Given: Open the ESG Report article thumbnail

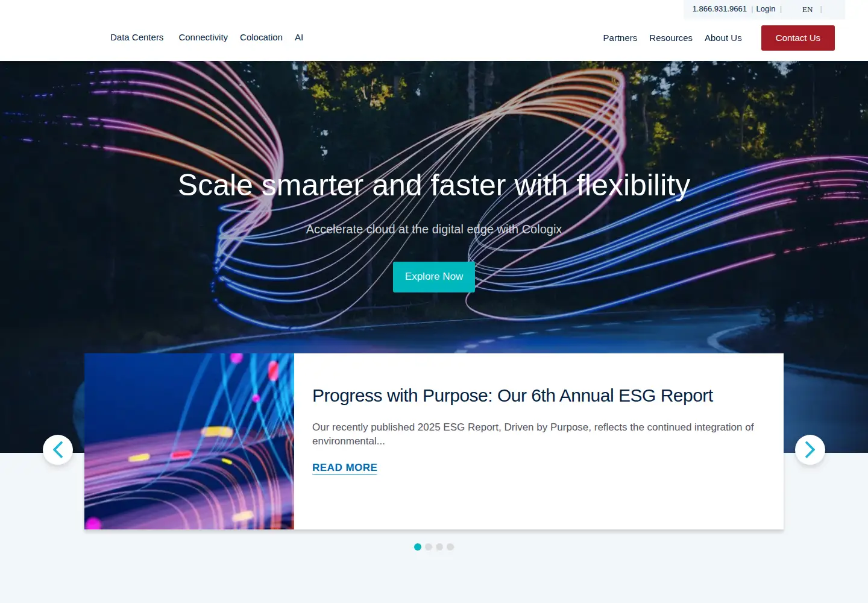Looking at the screenshot, I should (x=189, y=441).
